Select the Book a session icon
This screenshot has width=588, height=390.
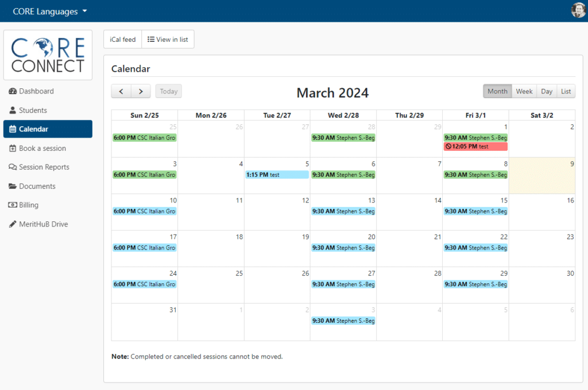point(13,149)
